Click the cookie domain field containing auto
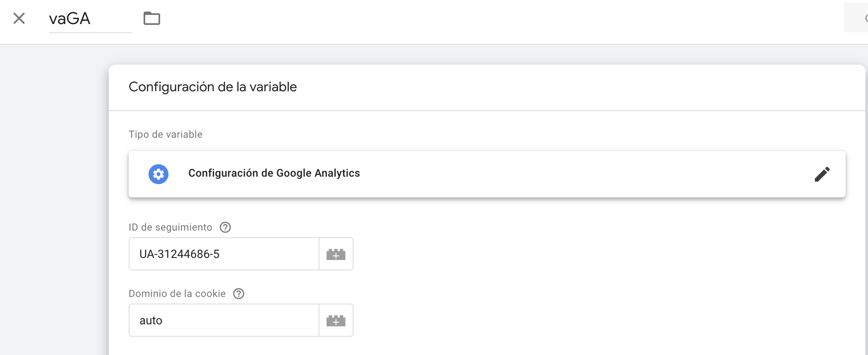868x355 pixels. (x=224, y=320)
